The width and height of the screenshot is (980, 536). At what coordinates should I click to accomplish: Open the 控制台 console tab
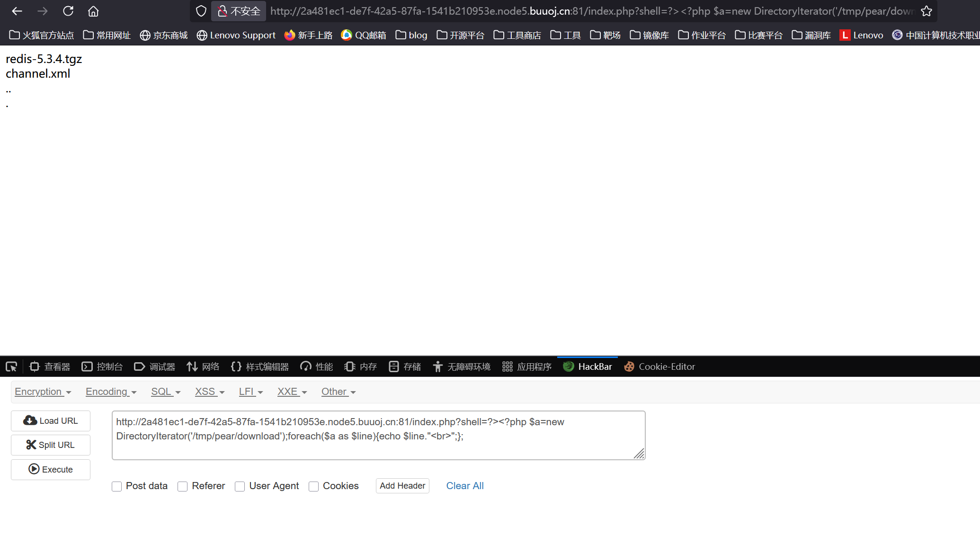tap(102, 366)
